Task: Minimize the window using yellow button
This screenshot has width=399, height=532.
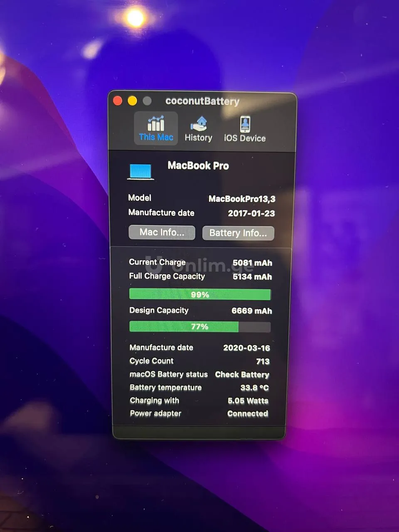Action: [132, 101]
